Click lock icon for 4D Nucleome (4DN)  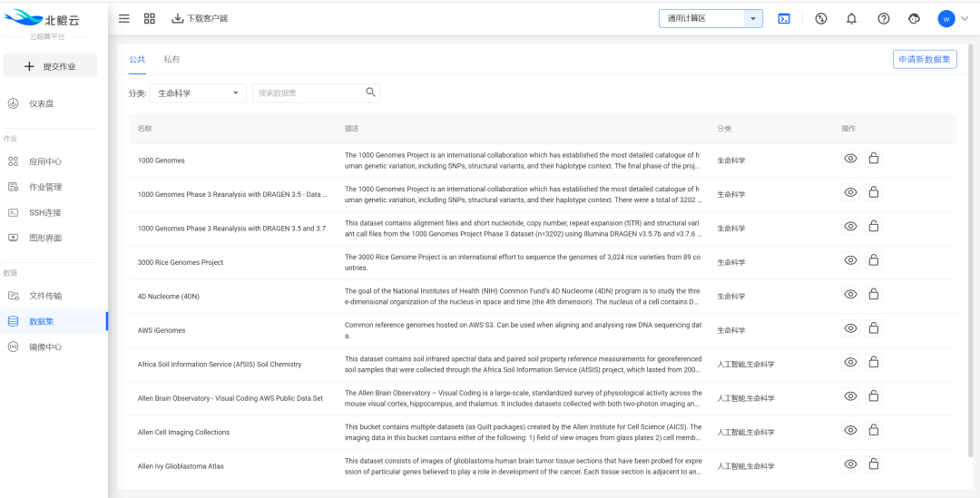coord(874,294)
